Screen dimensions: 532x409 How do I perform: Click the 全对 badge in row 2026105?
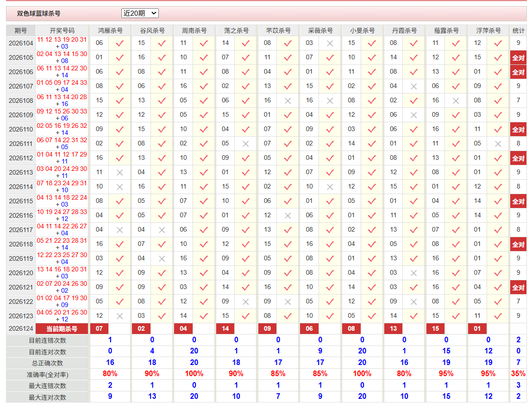[x=518, y=58]
